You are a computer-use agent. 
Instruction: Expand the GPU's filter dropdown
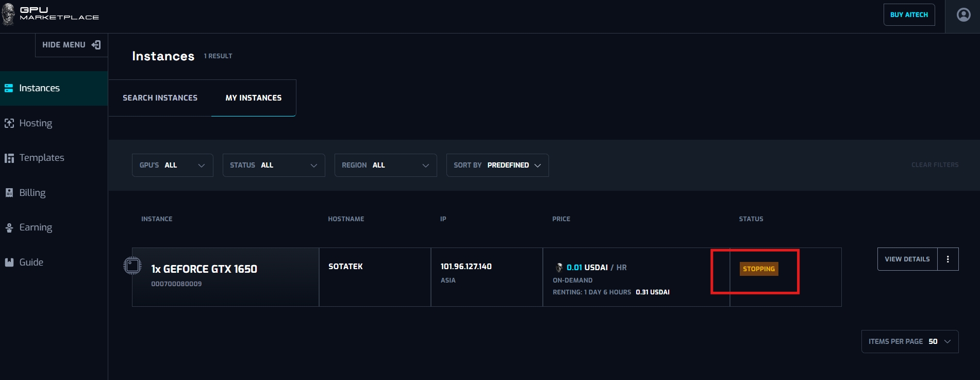172,166
